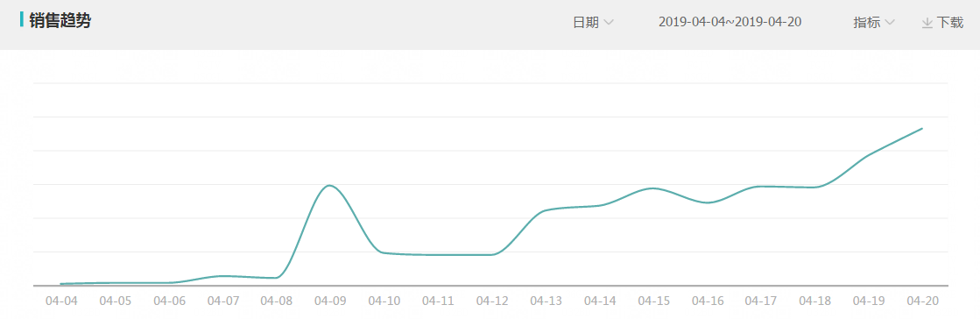This screenshot has width=980, height=319.
Task: Click the chevron next to 指标
Action: tap(890, 23)
